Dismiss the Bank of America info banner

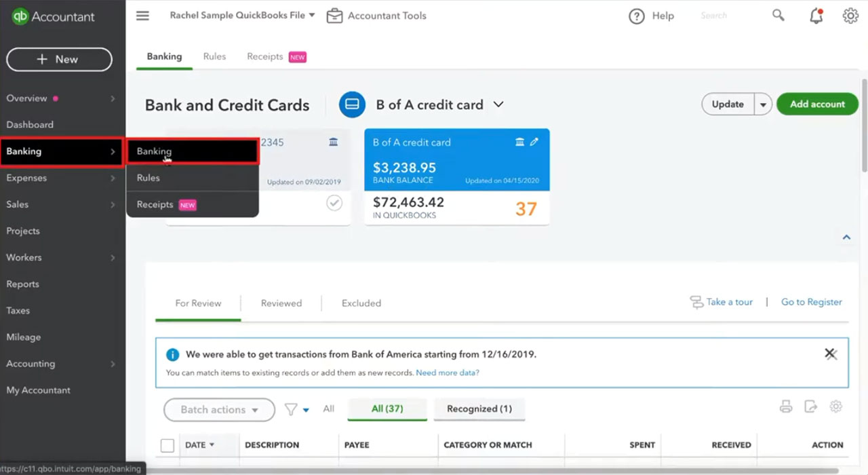tap(830, 354)
